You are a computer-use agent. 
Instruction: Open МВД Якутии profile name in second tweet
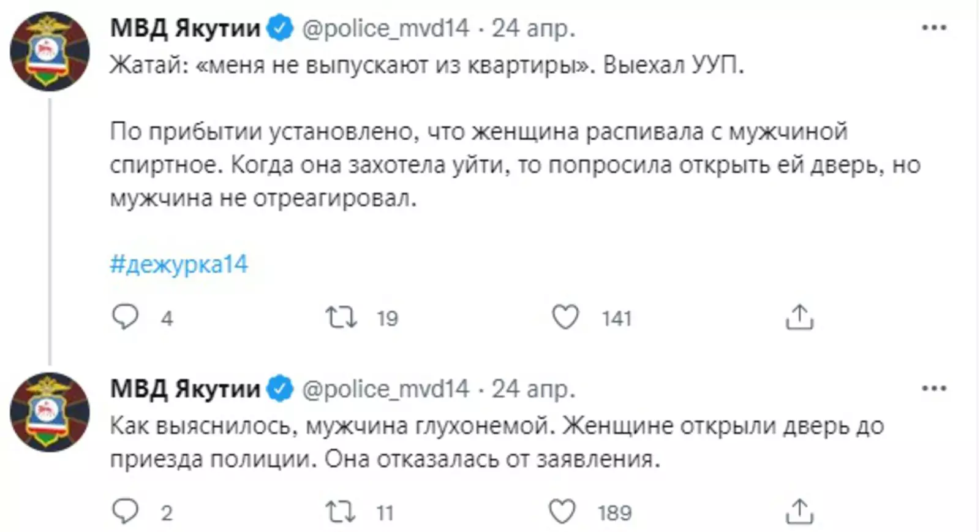185,389
